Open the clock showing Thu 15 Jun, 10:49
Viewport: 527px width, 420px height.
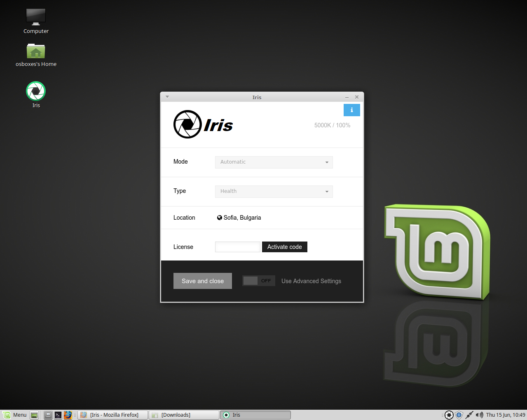coord(506,415)
